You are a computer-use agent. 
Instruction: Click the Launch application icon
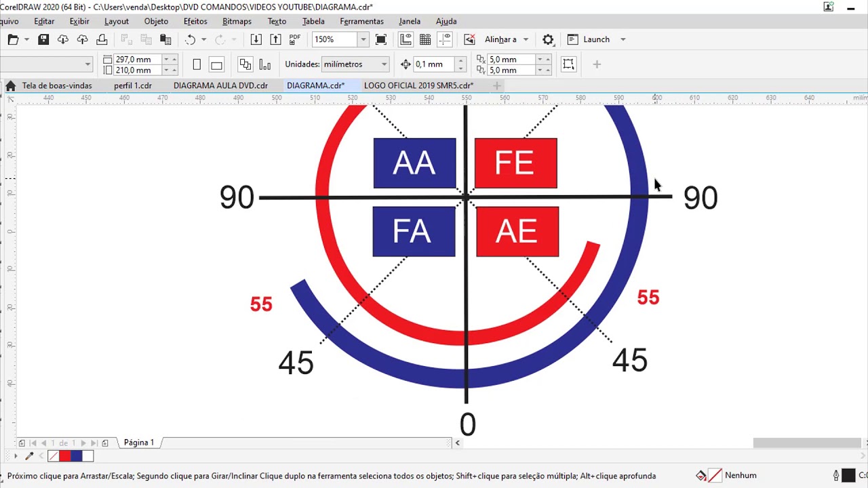coord(572,39)
